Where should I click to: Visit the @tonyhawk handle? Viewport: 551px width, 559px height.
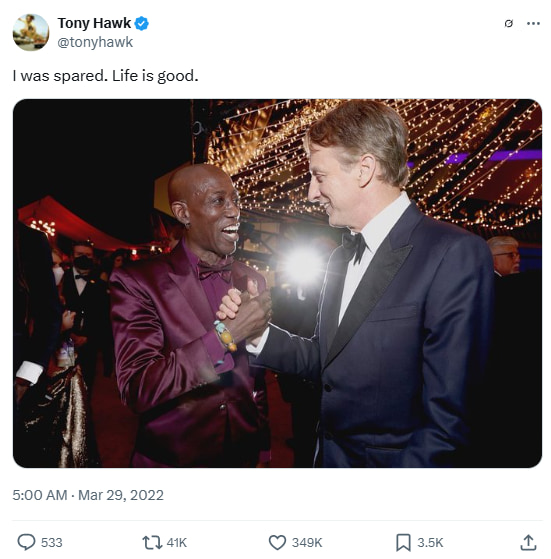click(95, 42)
